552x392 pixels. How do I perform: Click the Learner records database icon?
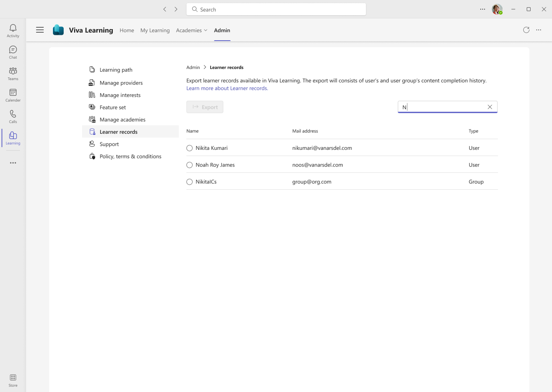pos(92,131)
